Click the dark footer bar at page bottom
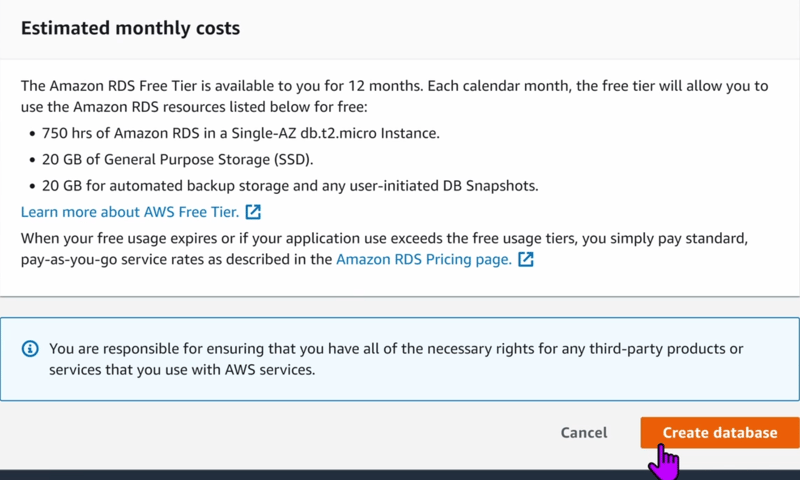The image size is (800, 480). [400, 475]
